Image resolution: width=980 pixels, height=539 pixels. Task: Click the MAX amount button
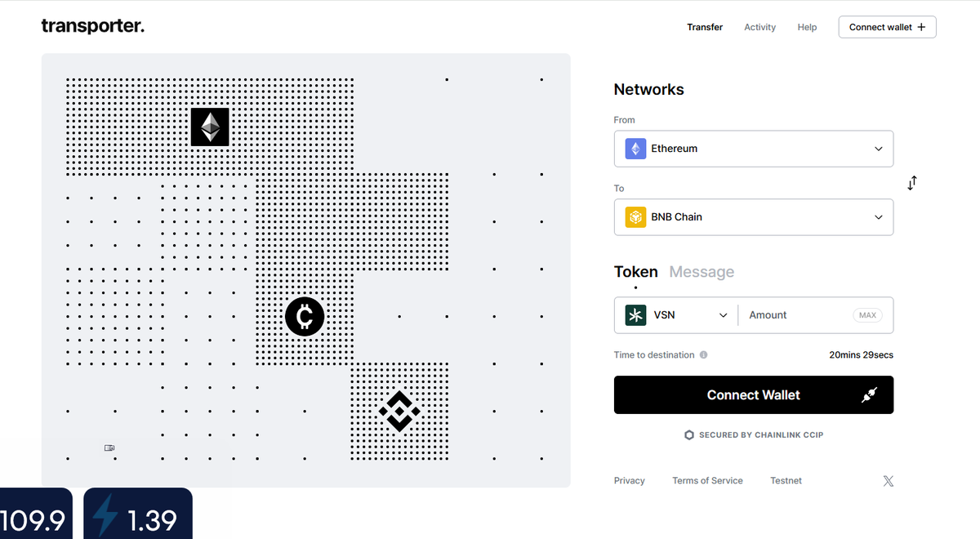(867, 315)
